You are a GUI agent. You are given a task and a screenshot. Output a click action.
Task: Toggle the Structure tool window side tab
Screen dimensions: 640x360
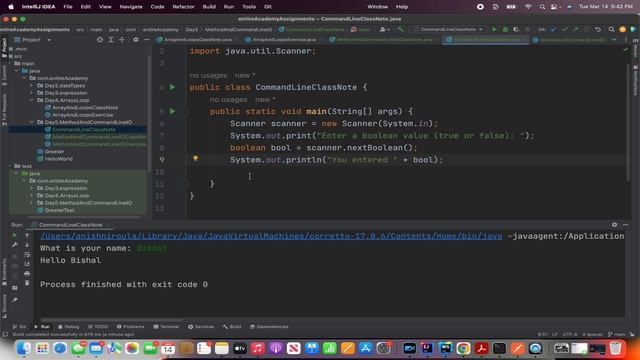pyautogui.click(x=4, y=305)
